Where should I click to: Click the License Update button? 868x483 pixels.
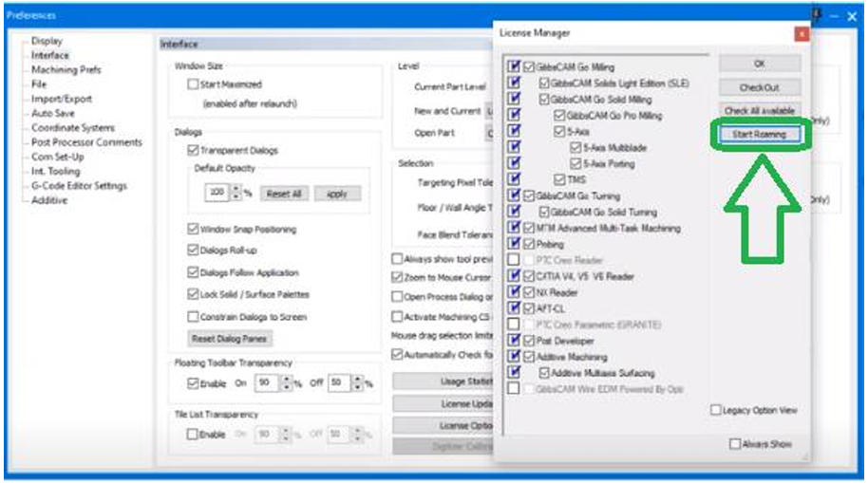pos(443,403)
